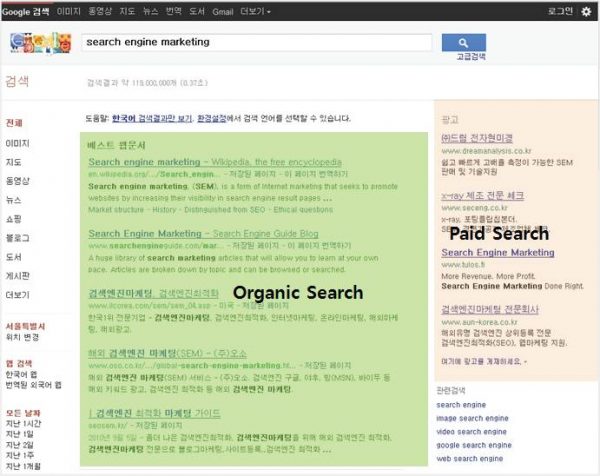The height and width of the screenshot is (476, 600).
Task: Open related search 'web search engine'
Action: (470, 458)
